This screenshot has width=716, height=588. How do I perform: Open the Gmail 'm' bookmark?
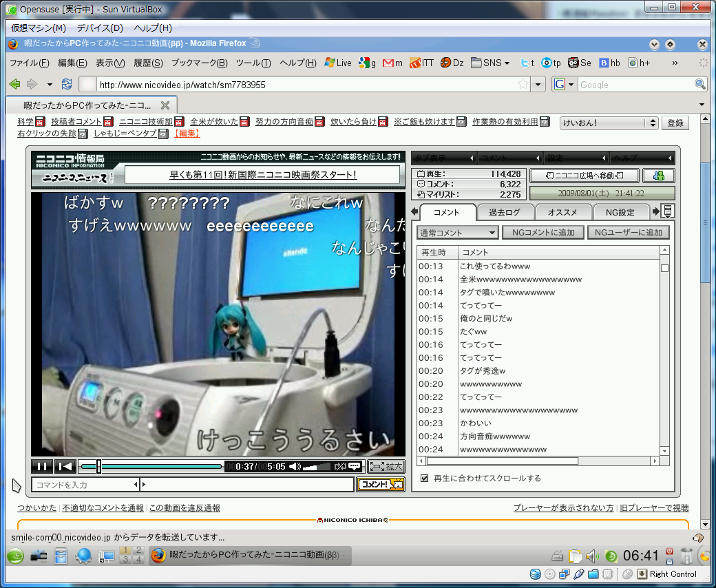tap(392, 63)
